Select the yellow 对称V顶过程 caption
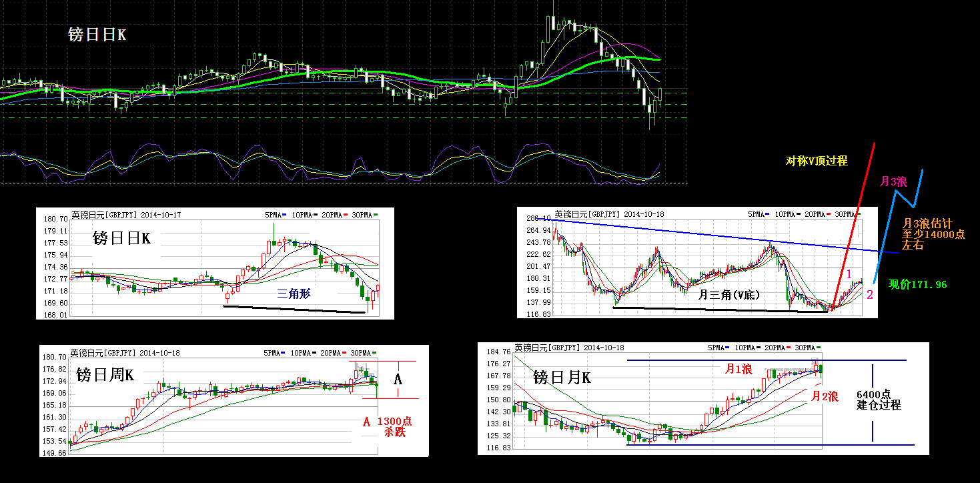 click(817, 161)
